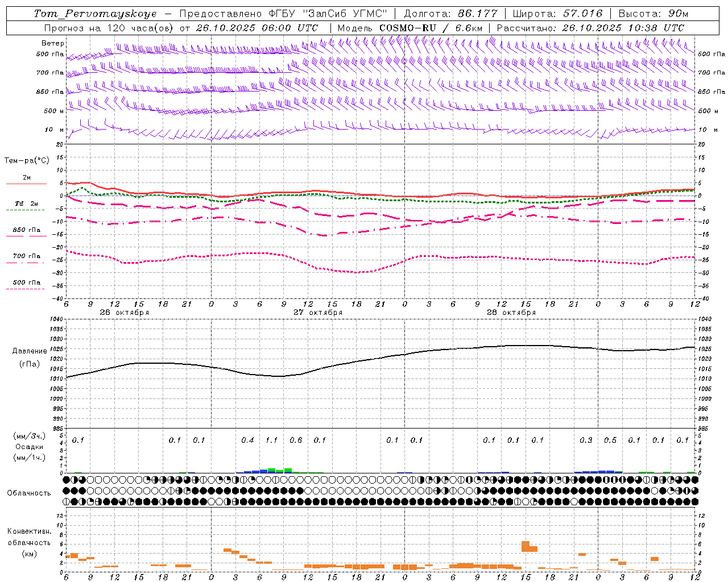Click the tallest orange convective cloud bar
The width and height of the screenshot is (728, 582).
(x=526, y=546)
